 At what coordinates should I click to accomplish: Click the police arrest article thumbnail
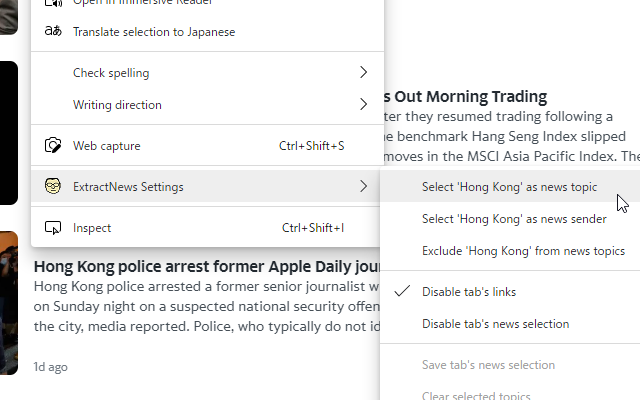pos(9,302)
